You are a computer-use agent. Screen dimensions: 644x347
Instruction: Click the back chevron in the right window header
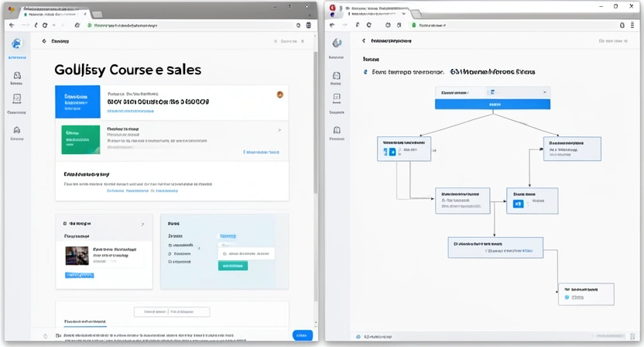tap(364, 41)
